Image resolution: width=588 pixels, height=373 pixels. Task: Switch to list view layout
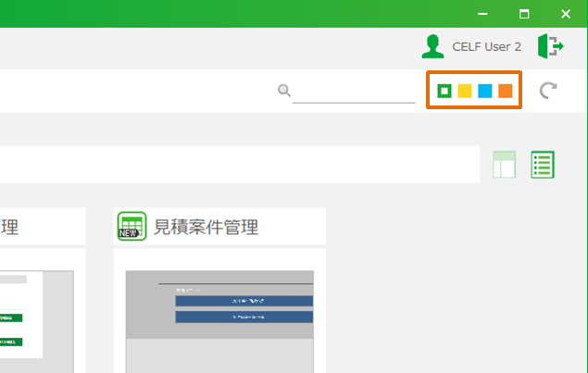(543, 164)
